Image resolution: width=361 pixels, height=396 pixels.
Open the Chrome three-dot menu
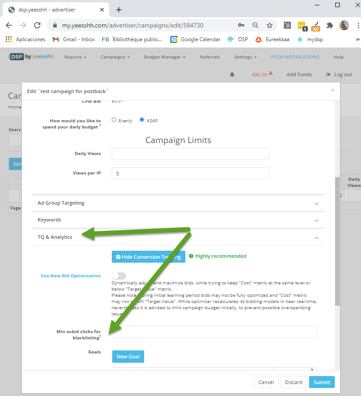358,25
